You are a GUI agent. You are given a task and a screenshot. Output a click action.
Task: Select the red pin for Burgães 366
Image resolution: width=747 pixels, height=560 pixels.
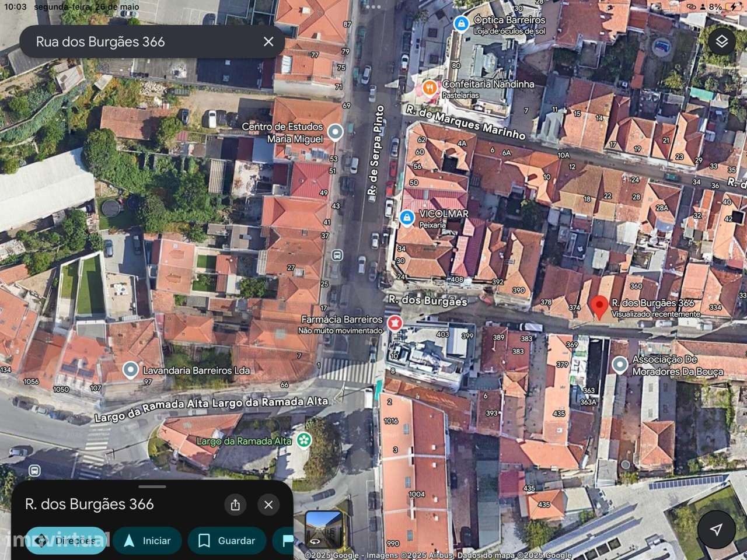coord(598,305)
